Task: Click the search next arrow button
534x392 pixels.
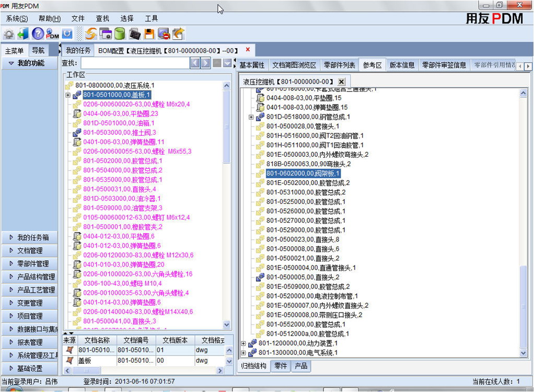Action: tap(206, 63)
